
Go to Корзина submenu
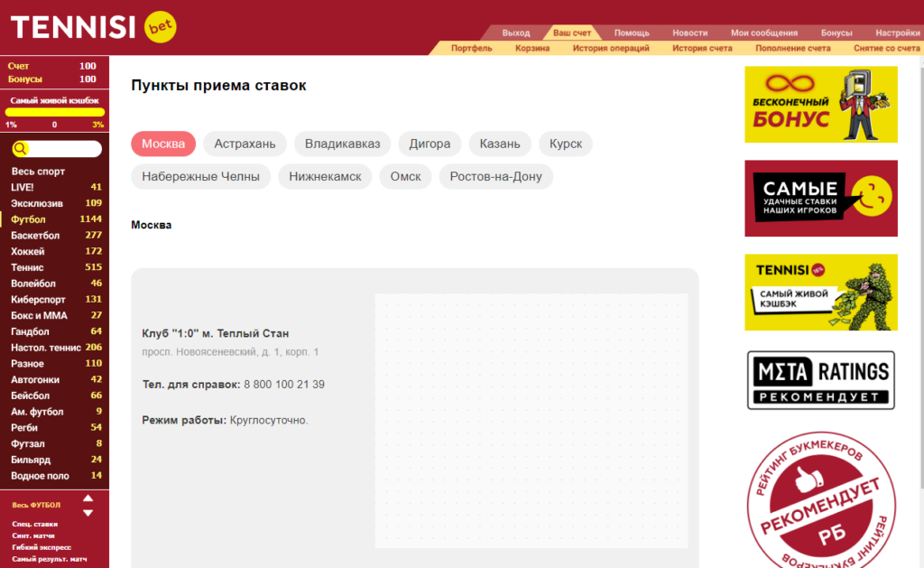pos(532,49)
